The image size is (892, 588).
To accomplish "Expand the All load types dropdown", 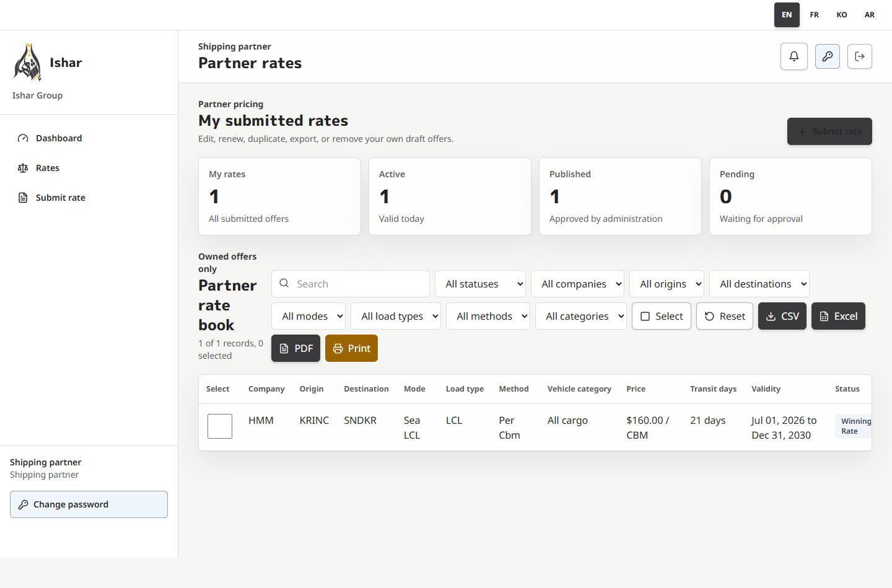I will 396,316.
